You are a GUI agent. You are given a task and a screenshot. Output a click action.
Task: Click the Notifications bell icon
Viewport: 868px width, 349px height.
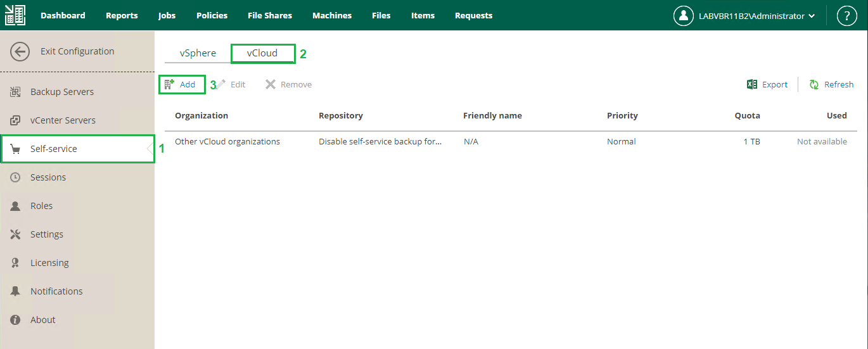(x=16, y=291)
